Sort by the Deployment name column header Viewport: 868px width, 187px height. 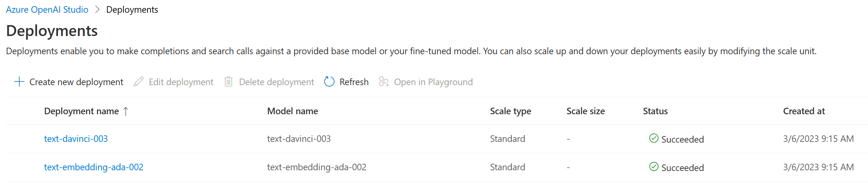point(82,111)
